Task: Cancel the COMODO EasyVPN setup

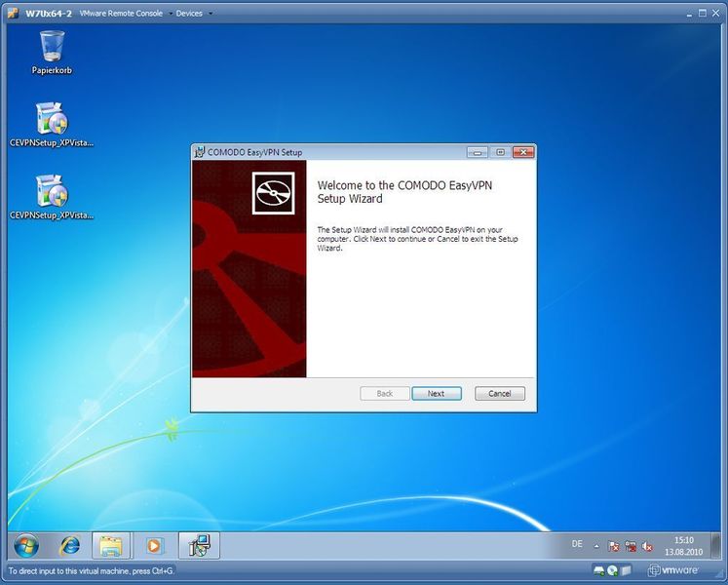Action: tap(500, 394)
